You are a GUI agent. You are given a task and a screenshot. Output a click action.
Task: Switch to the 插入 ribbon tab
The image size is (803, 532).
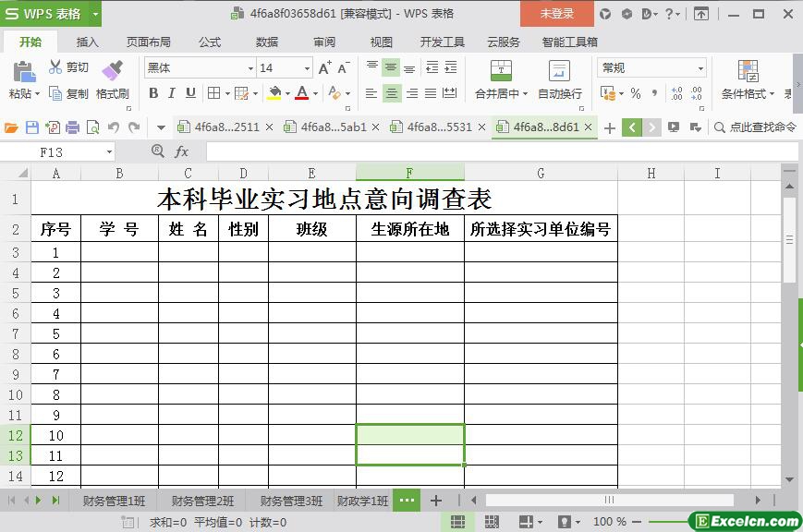point(87,42)
